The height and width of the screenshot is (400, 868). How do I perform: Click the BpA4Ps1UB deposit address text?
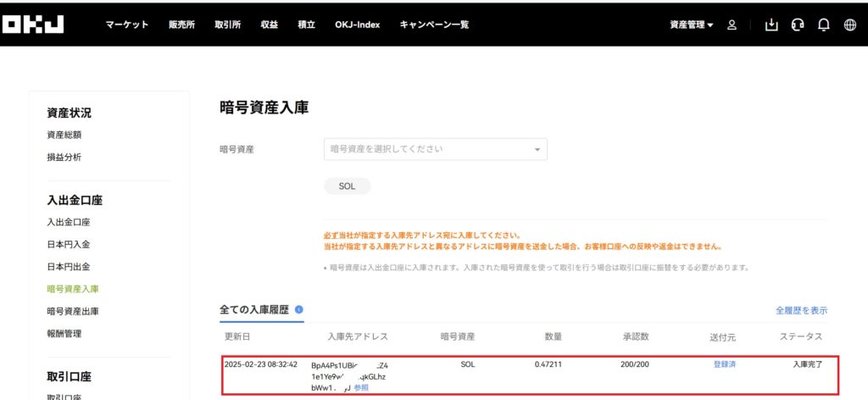click(x=349, y=376)
